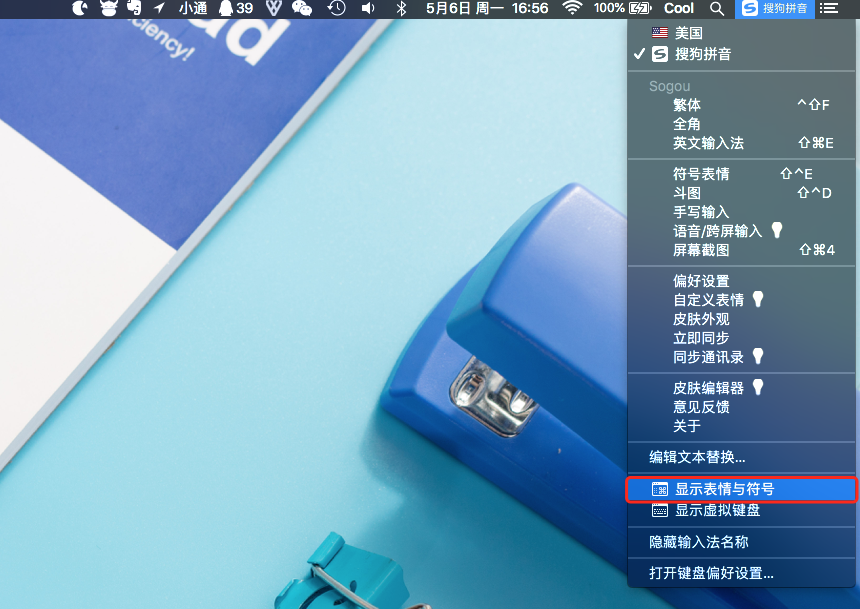The width and height of the screenshot is (860, 609).
Task: Toggle 繁体 traditional Chinese mode
Action: [x=742, y=105]
